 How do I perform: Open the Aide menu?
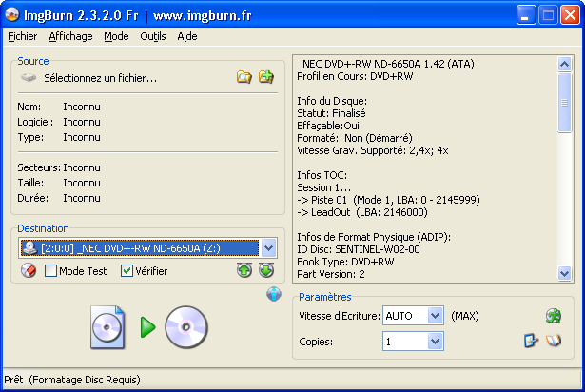[187, 36]
